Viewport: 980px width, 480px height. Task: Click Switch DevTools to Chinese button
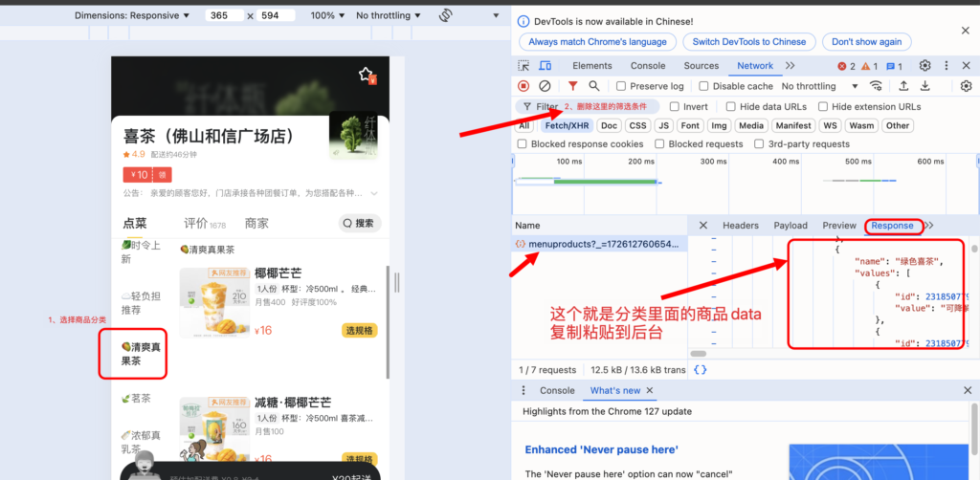pos(748,42)
